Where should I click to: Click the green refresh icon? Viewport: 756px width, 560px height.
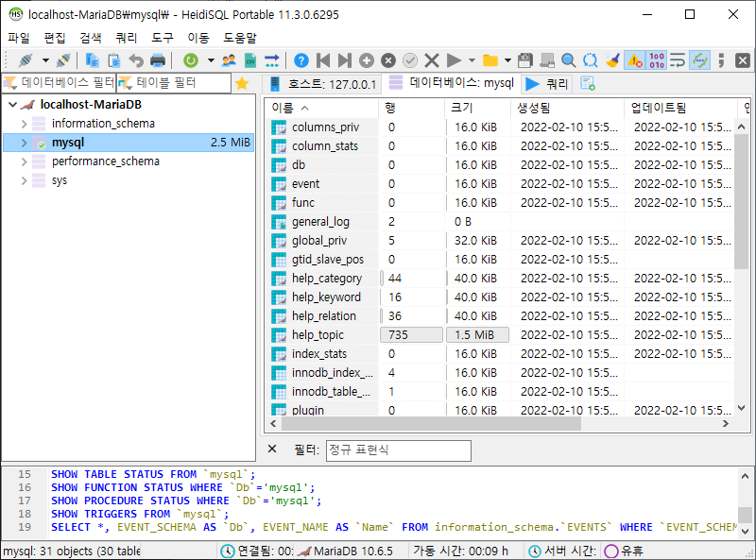point(191,60)
